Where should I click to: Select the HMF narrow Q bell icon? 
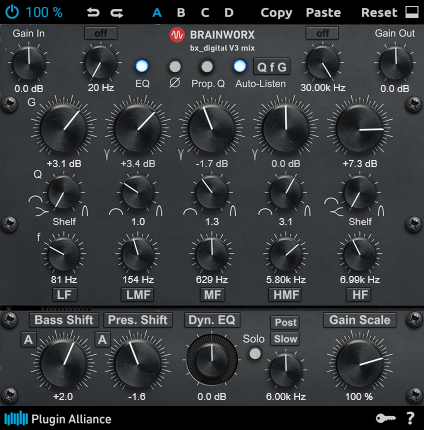[x=308, y=211]
